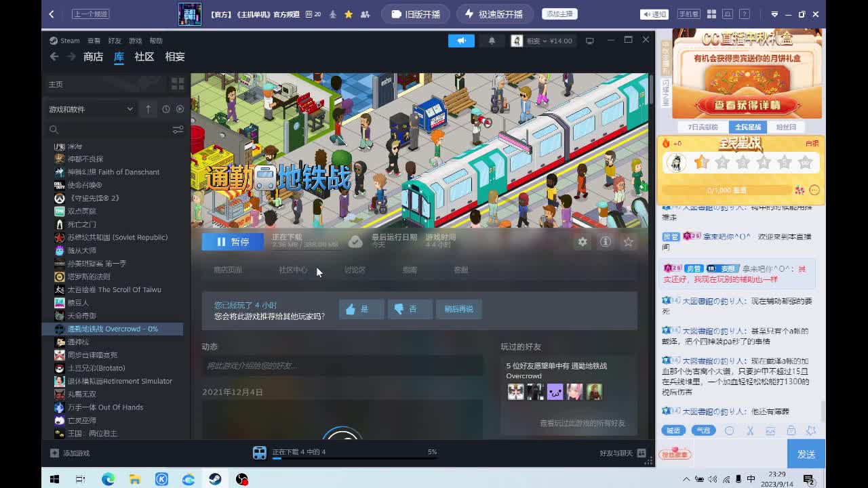Open 好友与聊天 friends and chat
Image resolution: width=868 pixels, height=488 pixels.
(x=622, y=453)
